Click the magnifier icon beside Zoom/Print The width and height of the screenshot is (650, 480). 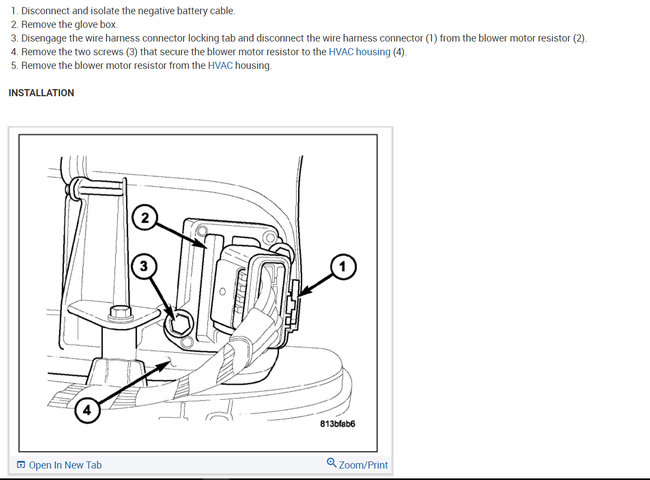point(331,463)
